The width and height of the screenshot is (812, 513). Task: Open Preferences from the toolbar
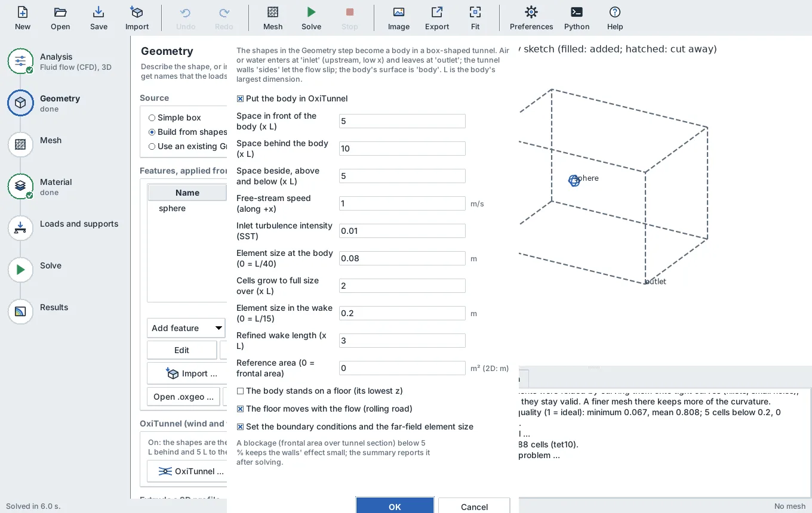531,18
